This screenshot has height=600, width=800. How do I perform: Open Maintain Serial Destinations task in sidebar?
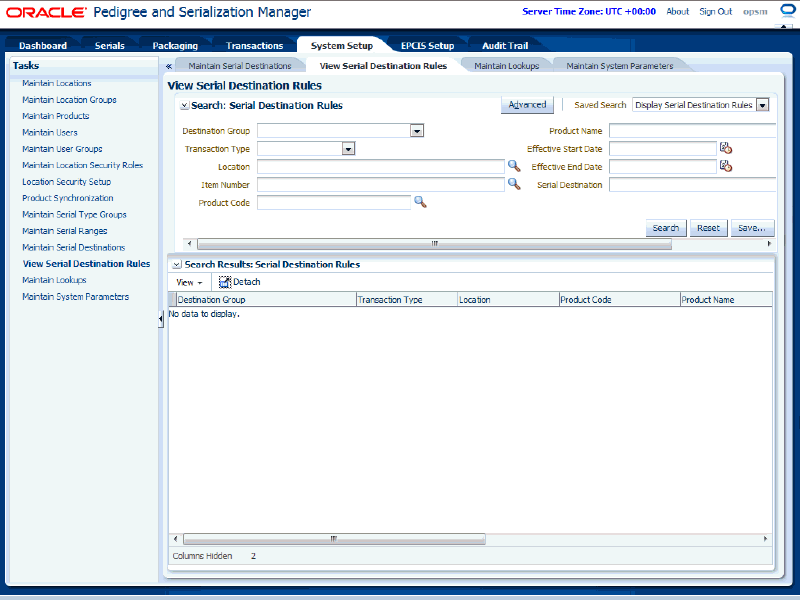[73, 247]
